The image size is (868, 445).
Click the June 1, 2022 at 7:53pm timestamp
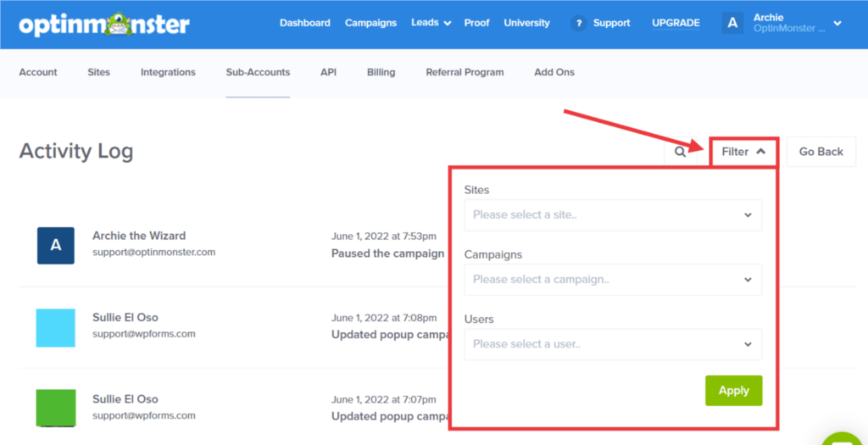(384, 236)
